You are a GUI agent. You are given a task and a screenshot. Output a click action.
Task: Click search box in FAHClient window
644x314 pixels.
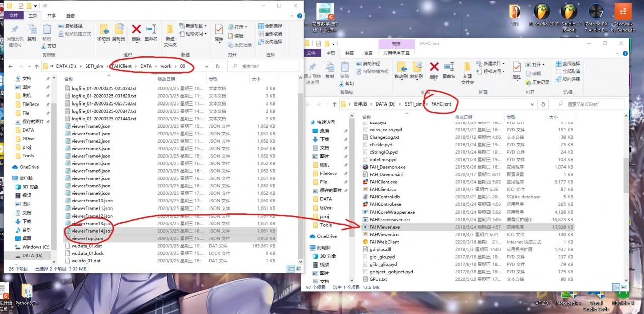click(x=589, y=104)
